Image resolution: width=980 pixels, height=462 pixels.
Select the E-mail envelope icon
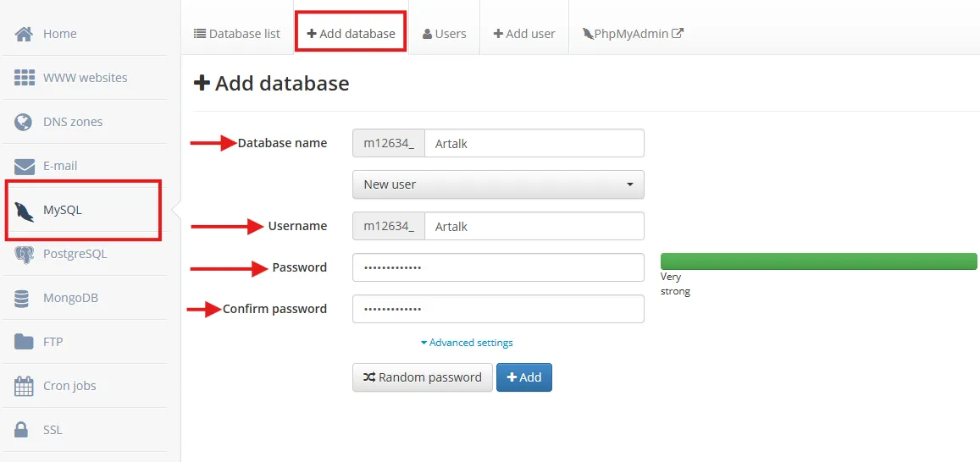pyautogui.click(x=24, y=166)
